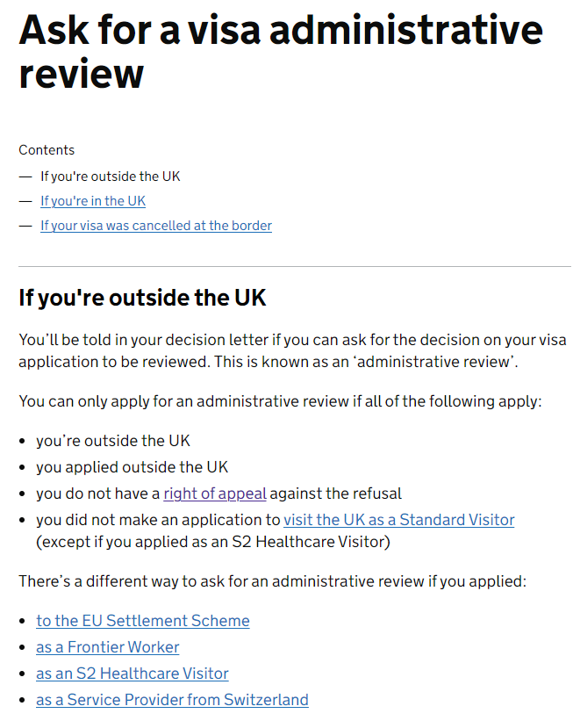Click the sentence "You can only apply for an administrative review"
573x728 pixels.
tap(280, 401)
